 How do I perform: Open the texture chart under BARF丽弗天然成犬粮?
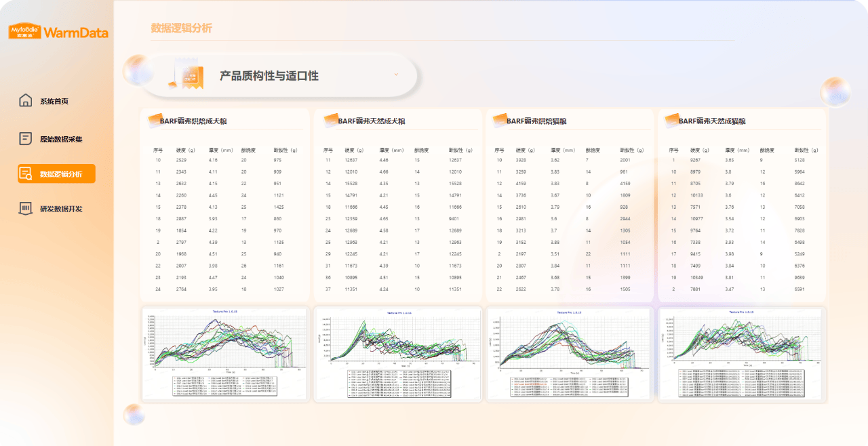[397, 354]
